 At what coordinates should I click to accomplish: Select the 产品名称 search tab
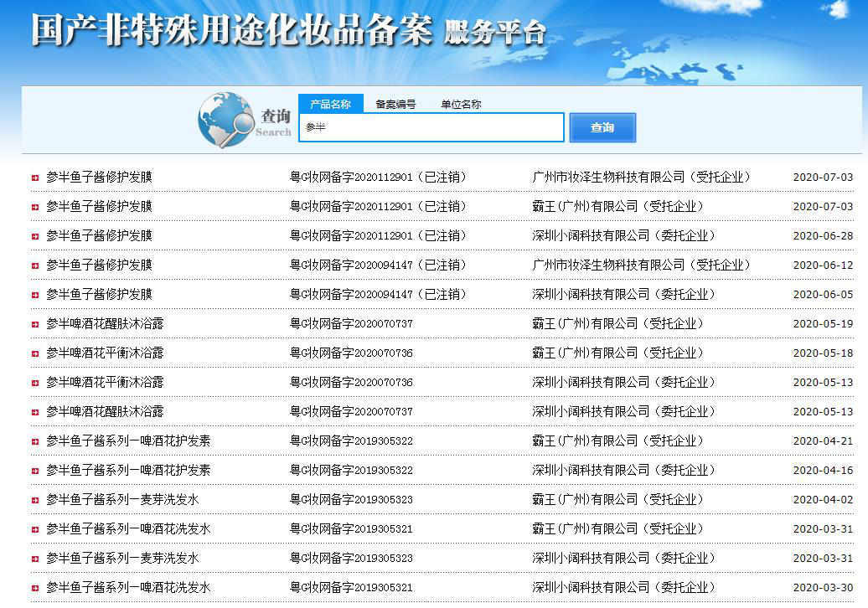coord(330,104)
